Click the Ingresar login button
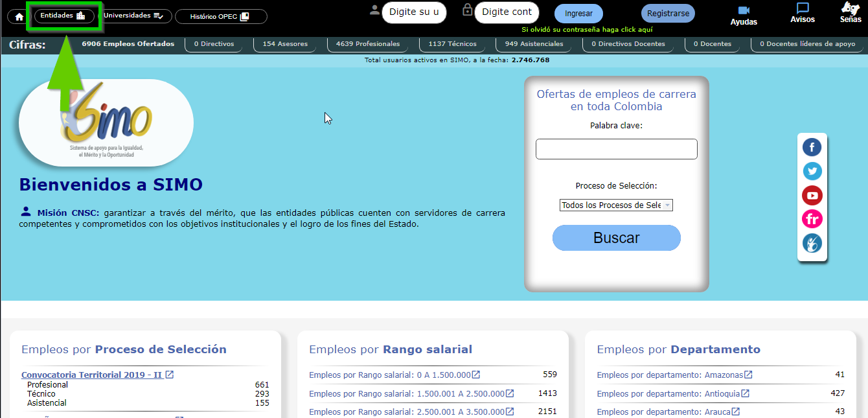 point(578,14)
